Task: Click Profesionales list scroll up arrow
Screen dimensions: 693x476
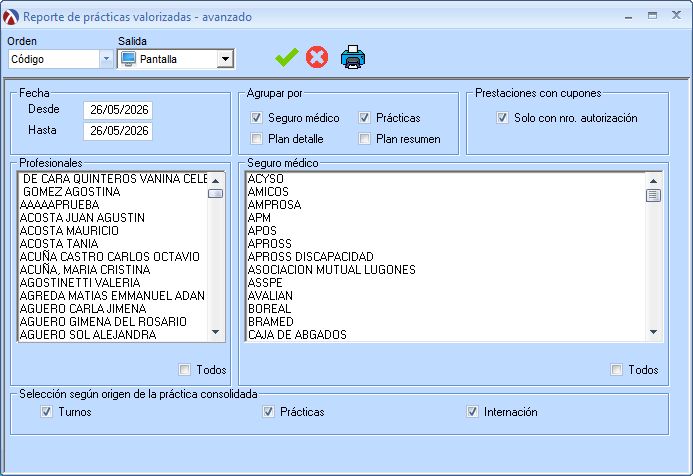Action: pos(216,180)
